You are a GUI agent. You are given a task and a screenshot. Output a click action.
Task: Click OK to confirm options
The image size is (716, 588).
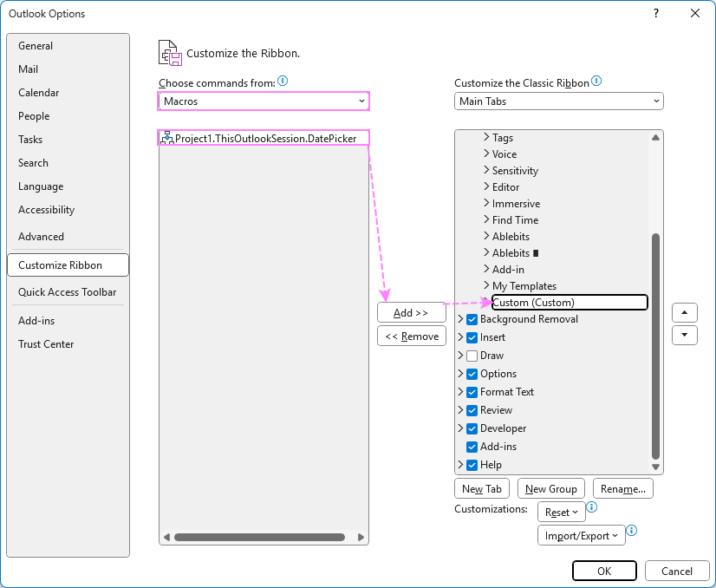click(604, 572)
